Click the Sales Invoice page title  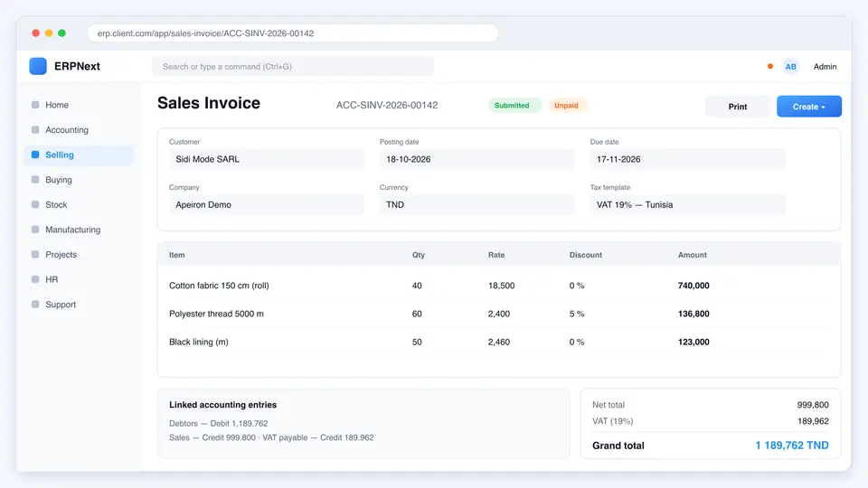(209, 103)
